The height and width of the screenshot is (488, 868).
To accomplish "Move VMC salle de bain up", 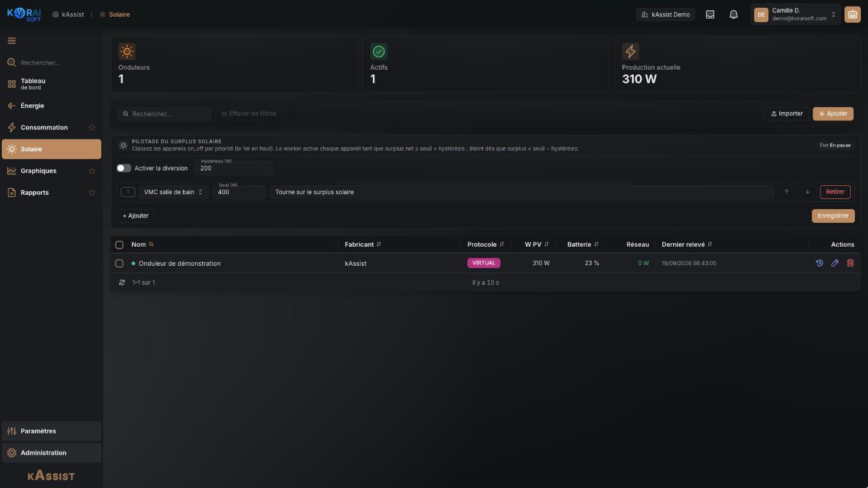I will pos(786,192).
